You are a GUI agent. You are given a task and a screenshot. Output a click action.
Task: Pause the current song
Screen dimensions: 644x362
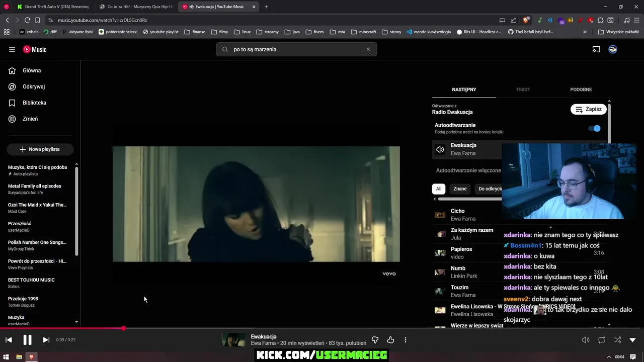[x=27, y=340]
